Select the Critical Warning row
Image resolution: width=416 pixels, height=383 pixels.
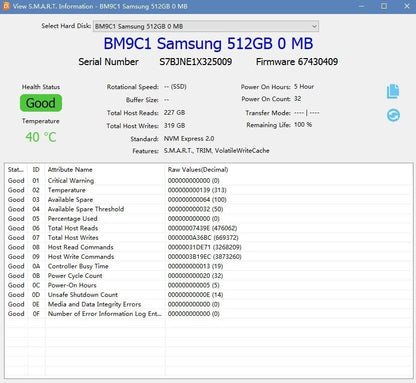(x=209, y=181)
